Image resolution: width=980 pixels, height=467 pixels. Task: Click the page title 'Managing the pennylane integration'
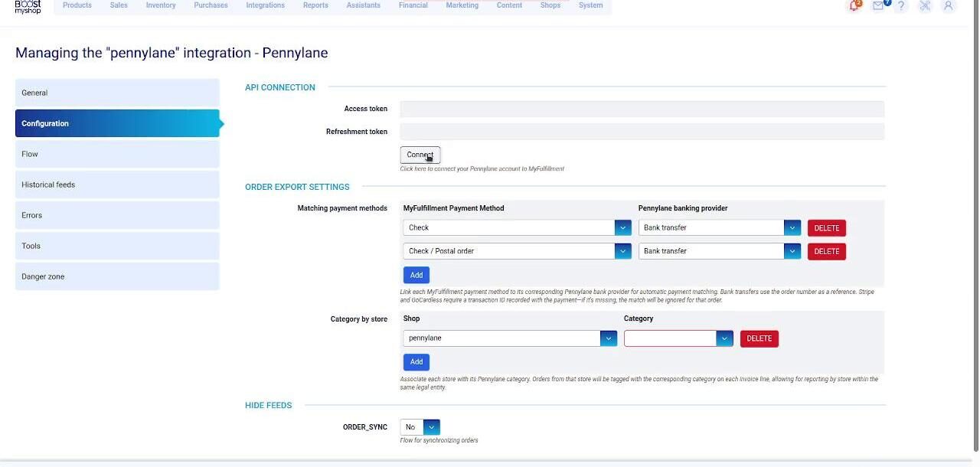point(171,53)
